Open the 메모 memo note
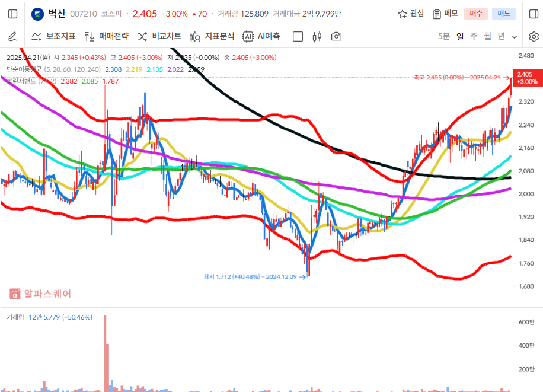 tap(445, 14)
